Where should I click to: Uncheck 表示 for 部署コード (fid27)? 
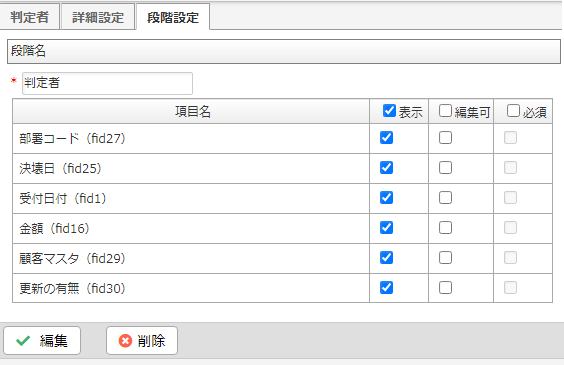(x=386, y=138)
